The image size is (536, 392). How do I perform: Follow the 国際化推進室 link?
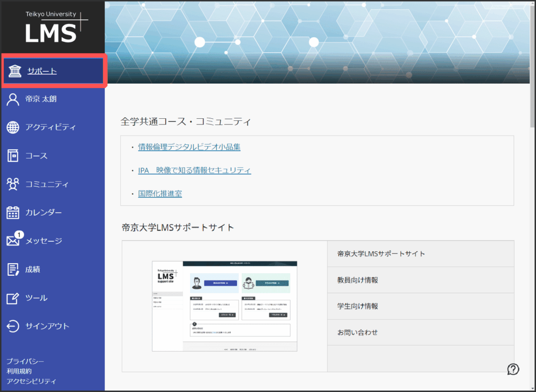pos(160,194)
